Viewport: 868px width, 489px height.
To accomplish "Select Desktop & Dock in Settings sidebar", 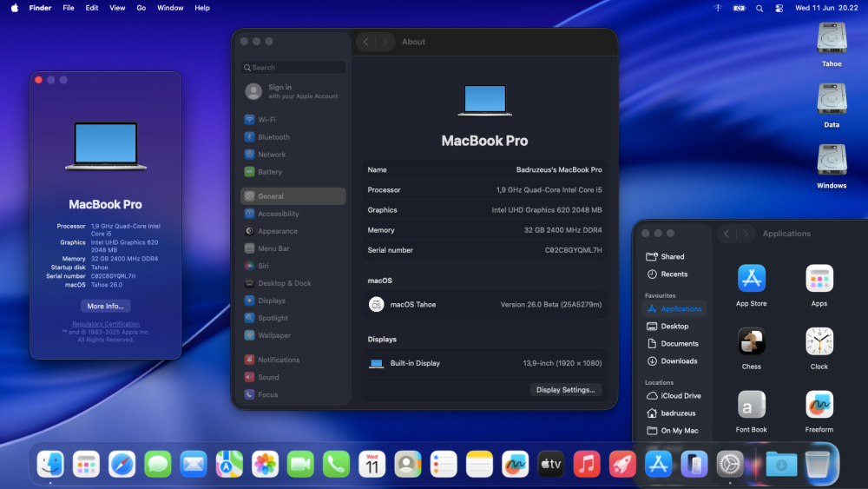I will [x=293, y=283].
